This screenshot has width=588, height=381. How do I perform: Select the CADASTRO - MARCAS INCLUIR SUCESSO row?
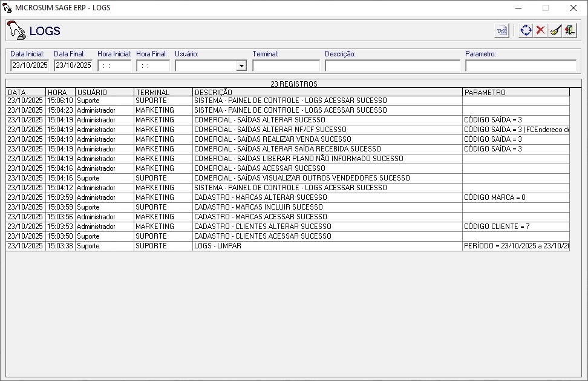[327, 207]
